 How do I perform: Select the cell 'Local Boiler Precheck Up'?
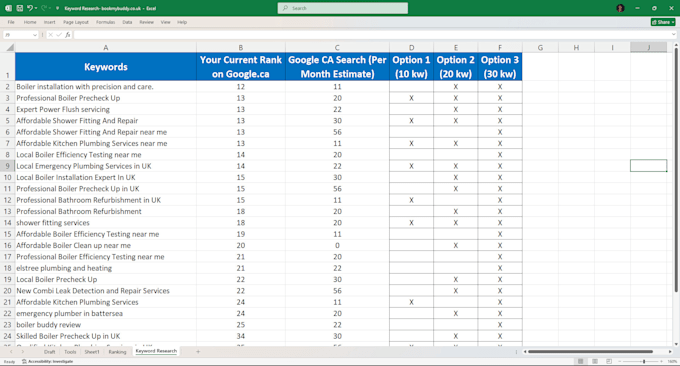pyautogui.click(x=106, y=280)
